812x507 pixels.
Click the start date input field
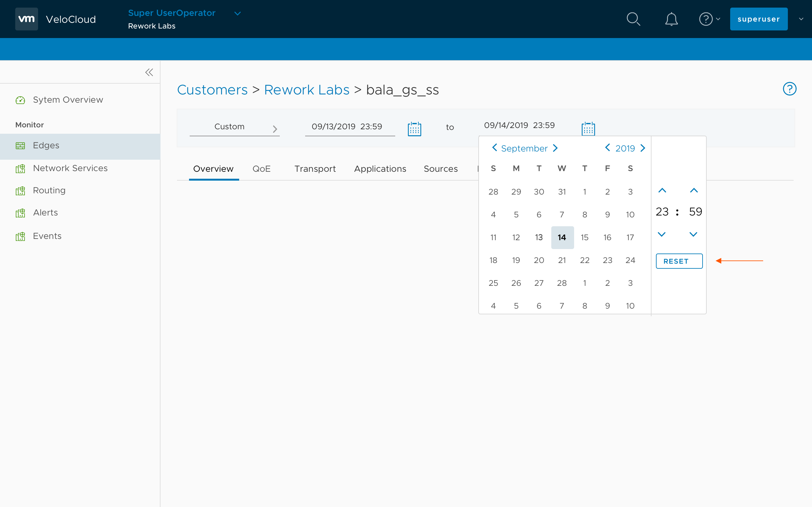(x=350, y=126)
